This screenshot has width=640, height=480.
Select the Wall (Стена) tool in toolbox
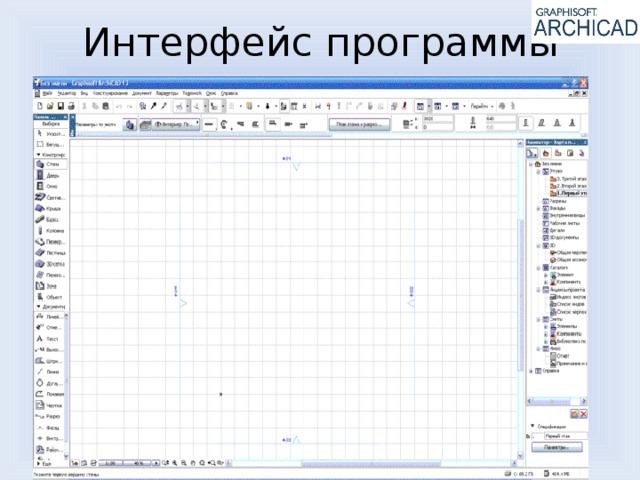coord(51,164)
